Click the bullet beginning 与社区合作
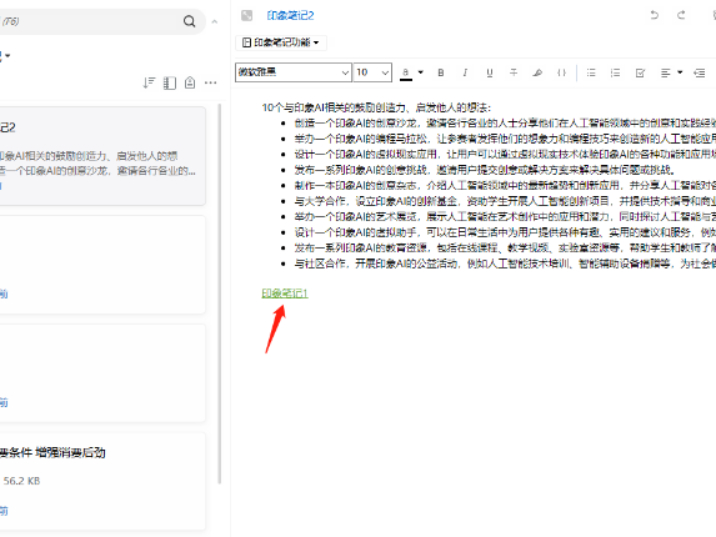716x537 pixels. point(505,263)
